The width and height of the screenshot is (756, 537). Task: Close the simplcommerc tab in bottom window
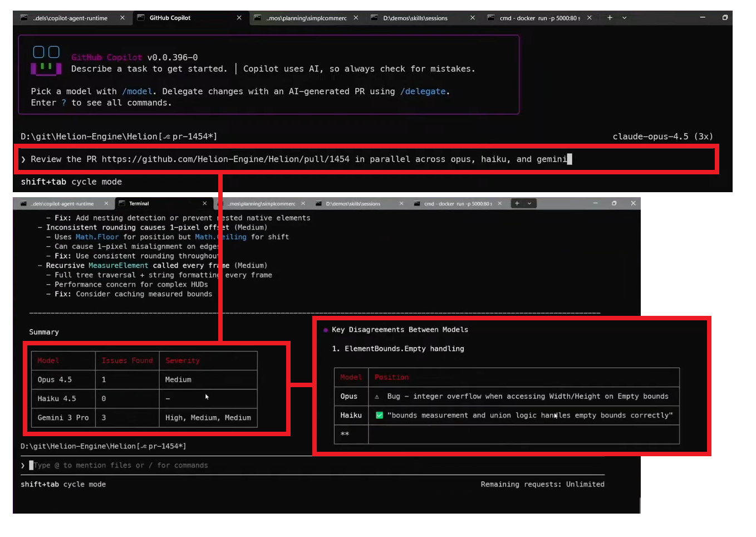(x=303, y=204)
